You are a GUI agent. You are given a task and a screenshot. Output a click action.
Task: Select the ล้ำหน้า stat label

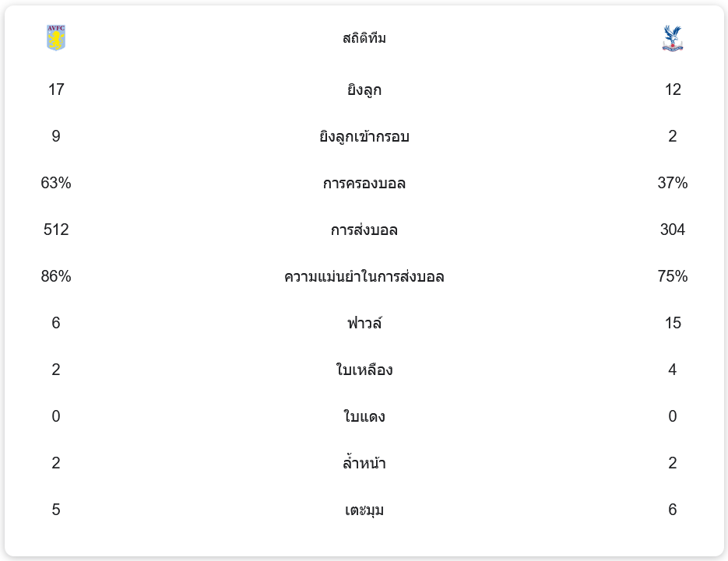pyautogui.click(x=364, y=464)
